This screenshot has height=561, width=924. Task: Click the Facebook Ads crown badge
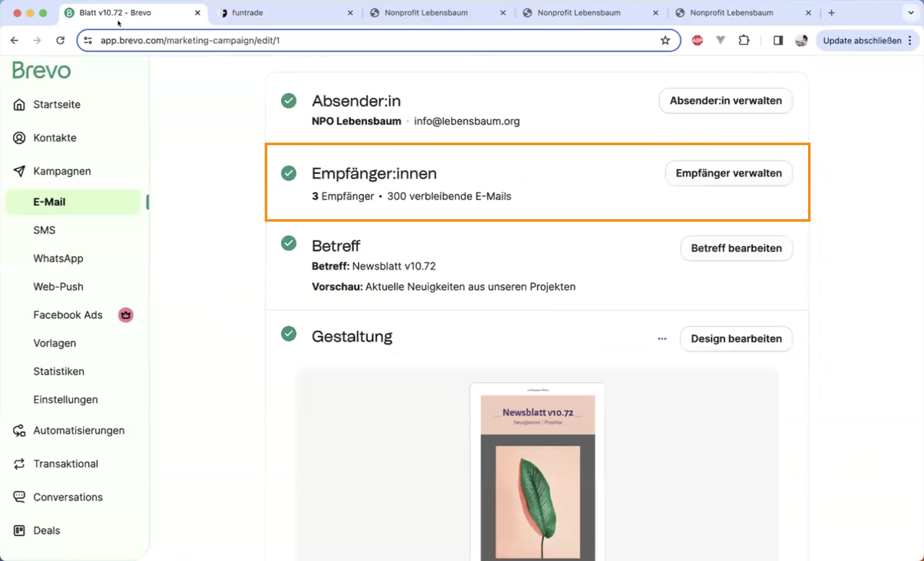126,315
